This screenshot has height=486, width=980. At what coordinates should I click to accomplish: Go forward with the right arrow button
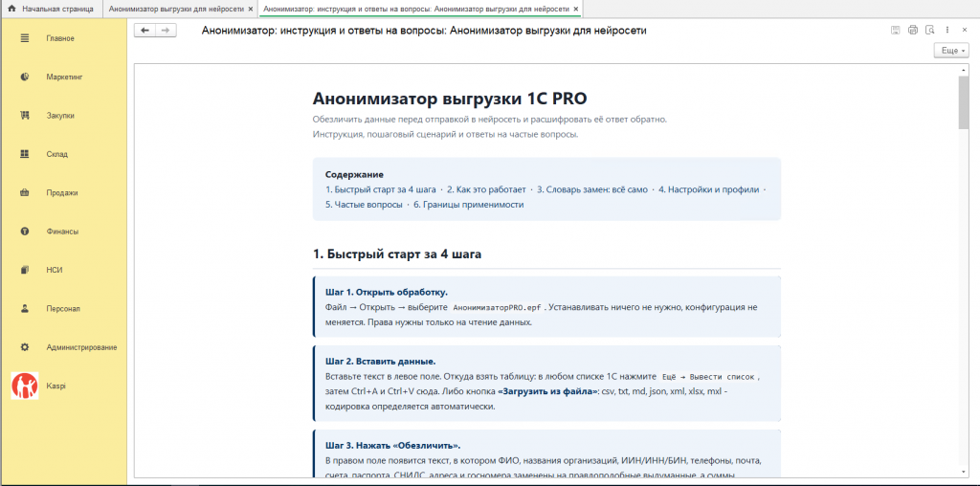[166, 31]
